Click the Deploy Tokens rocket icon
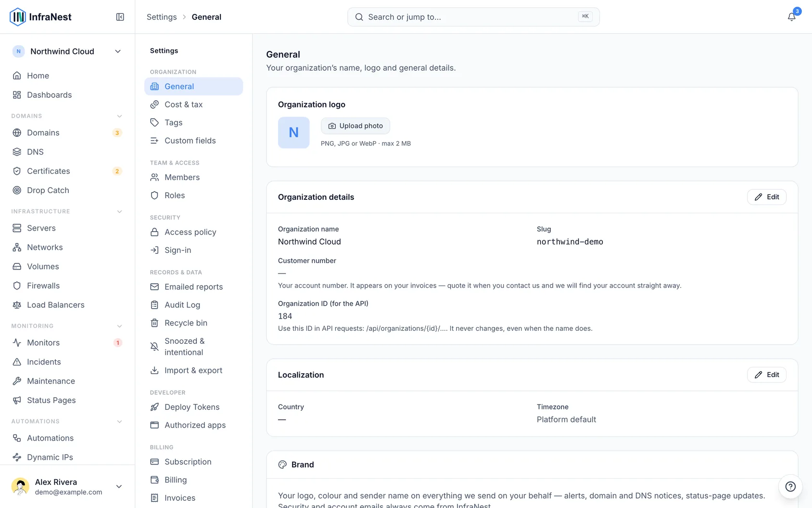Image resolution: width=812 pixels, height=508 pixels. (x=154, y=407)
